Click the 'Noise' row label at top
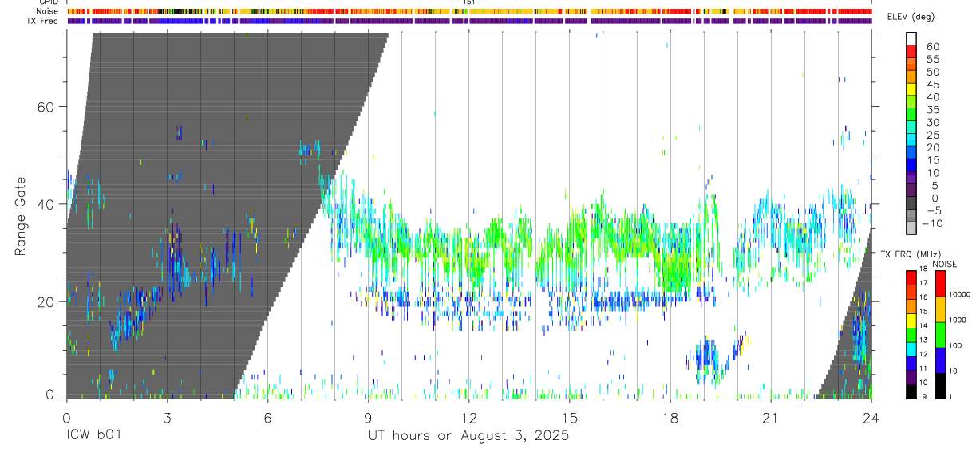The image size is (980, 452). tap(49, 11)
